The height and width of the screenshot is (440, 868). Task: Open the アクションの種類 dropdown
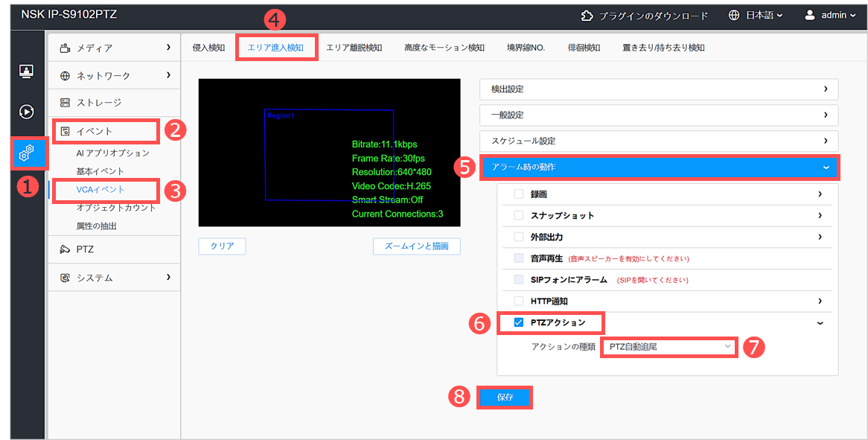668,347
